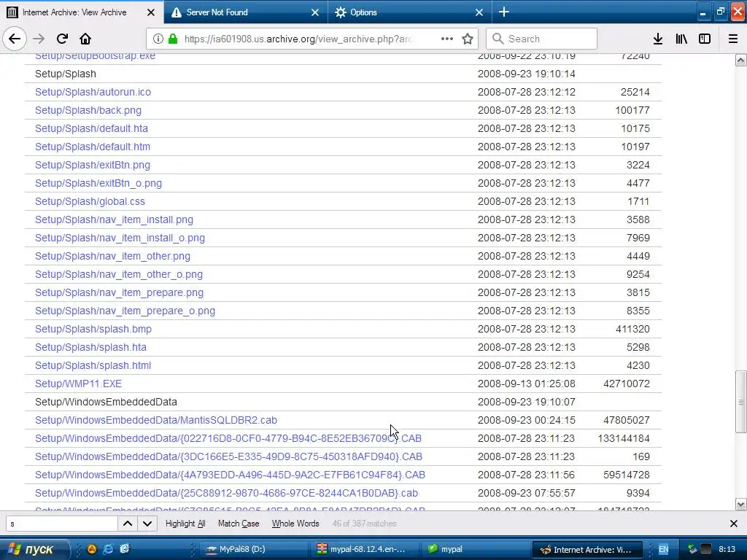747x560 pixels.
Task: Toggle the sidebar view
Action: pos(705,39)
